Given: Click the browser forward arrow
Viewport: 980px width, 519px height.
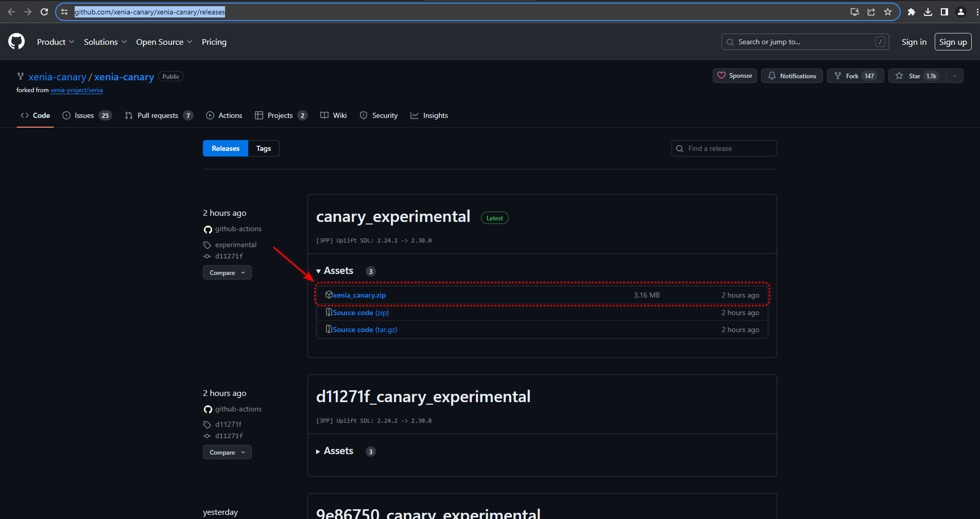Looking at the screenshot, I should [28, 12].
